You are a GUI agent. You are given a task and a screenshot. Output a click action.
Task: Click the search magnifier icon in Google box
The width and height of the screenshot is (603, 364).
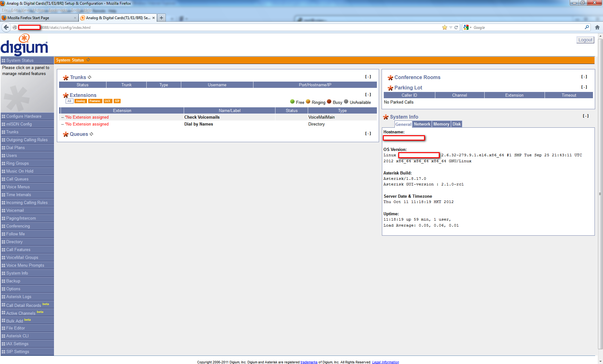click(x=587, y=27)
